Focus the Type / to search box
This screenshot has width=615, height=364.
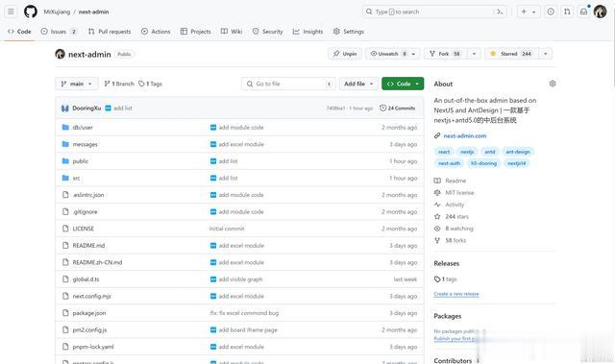click(x=435, y=12)
